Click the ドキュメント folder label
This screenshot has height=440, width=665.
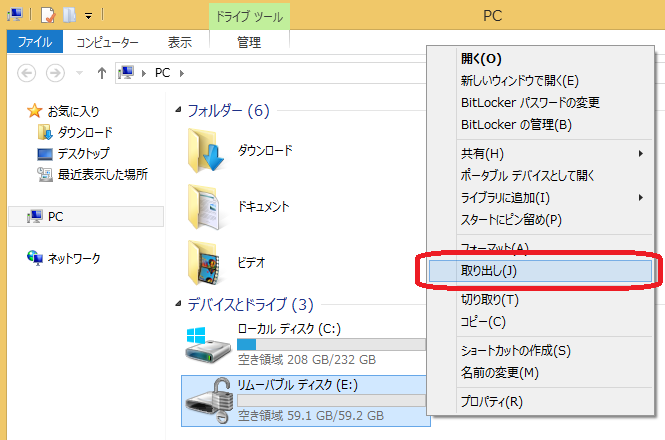pyautogui.click(x=263, y=206)
